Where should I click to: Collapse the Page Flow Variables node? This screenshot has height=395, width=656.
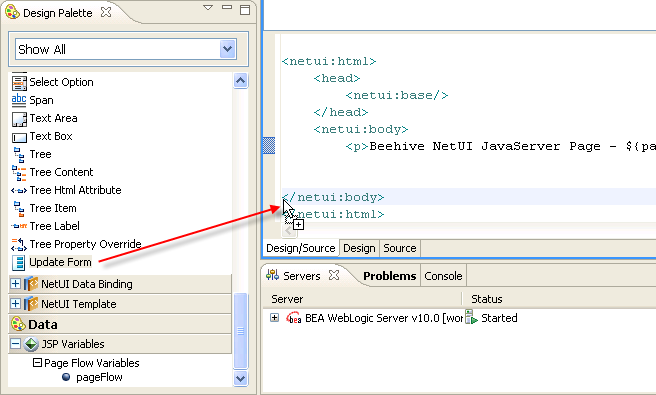pyautogui.click(x=38, y=362)
